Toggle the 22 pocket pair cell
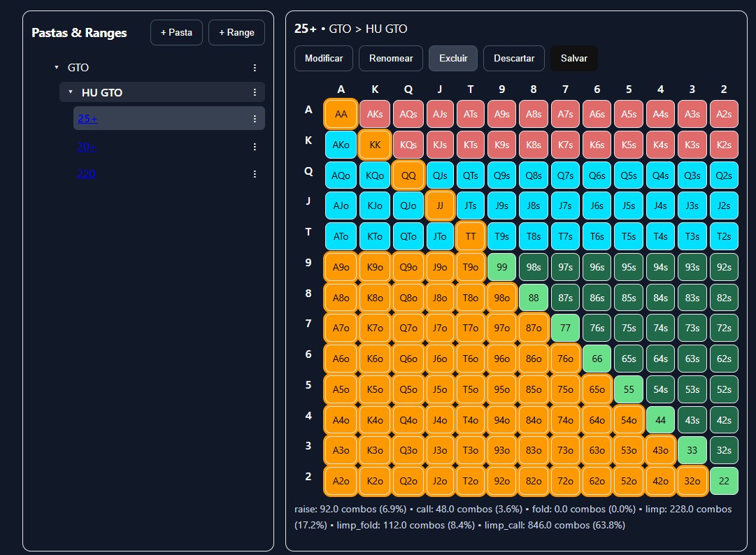The height and width of the screenshot is (555, 756). pos(724,481)
